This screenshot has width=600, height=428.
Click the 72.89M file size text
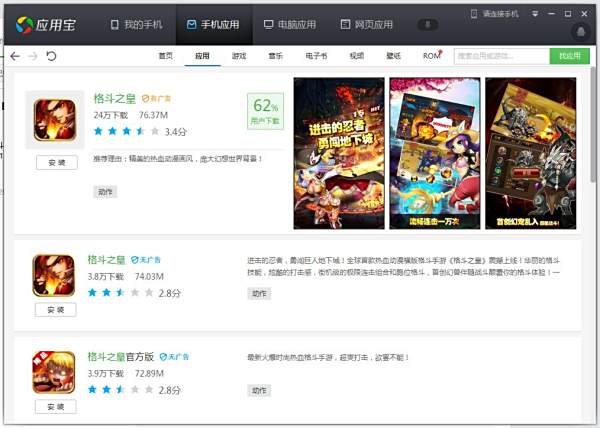(x=149, y=373)
